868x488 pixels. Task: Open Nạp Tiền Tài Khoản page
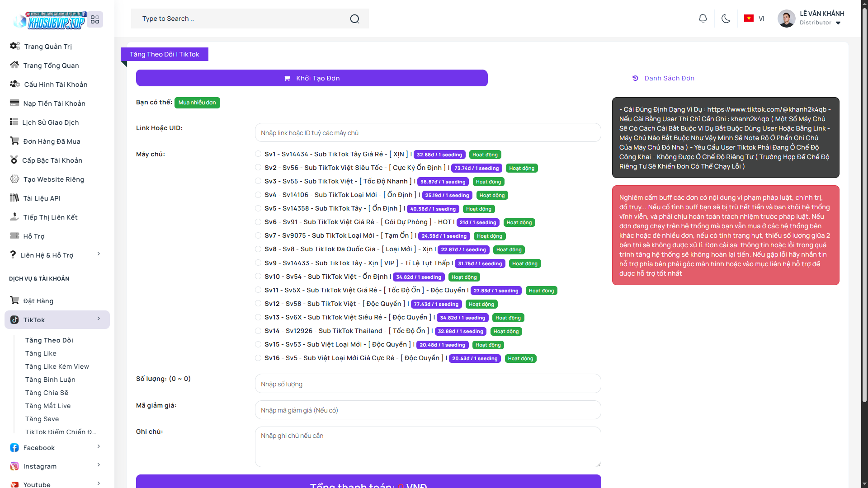54,103
